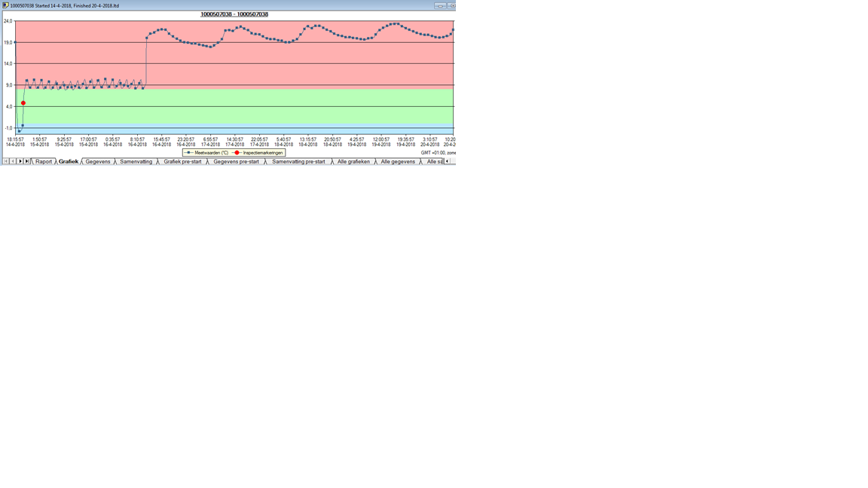Minimize the chart document window
Image resolution: width=868 pixels, height=488 pixels.
pyautogui.click(x=440, y=5)
